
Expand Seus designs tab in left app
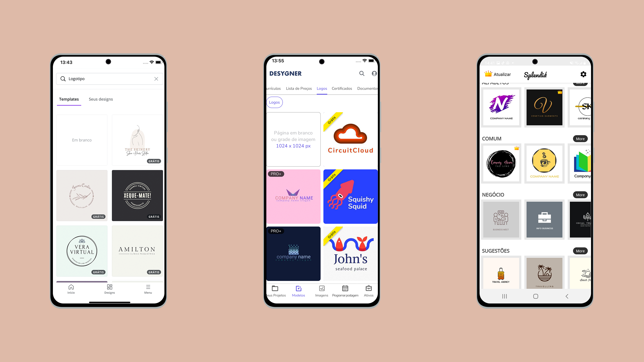(101, 99)
